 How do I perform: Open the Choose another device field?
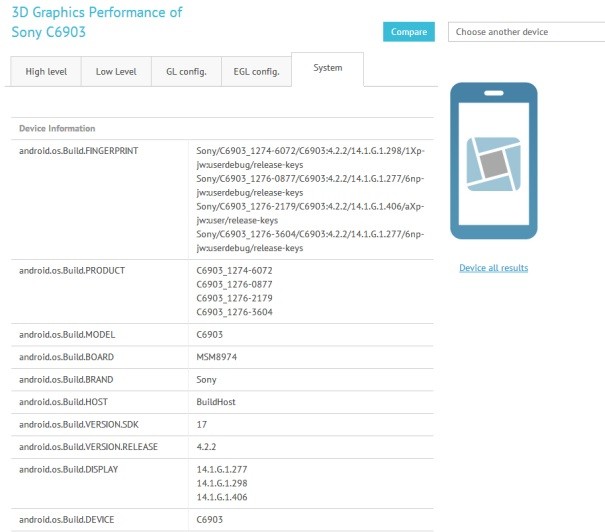(526, 32)
